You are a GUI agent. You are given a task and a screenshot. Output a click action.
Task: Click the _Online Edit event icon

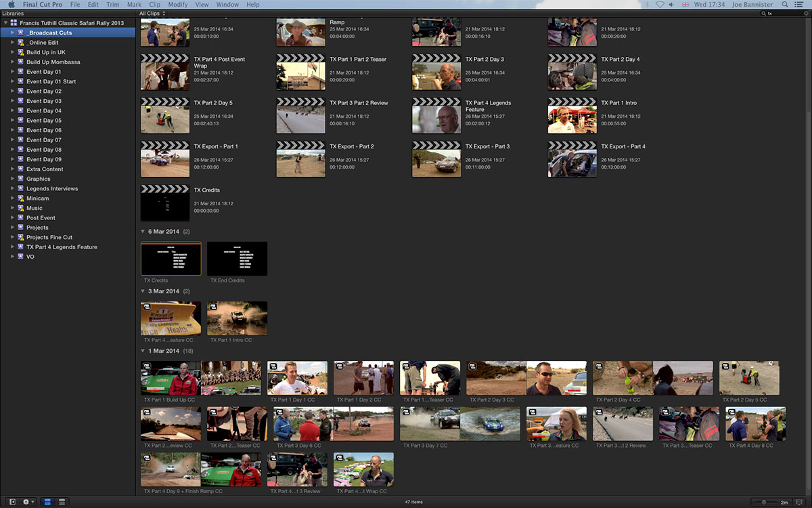click(x=21, y=43)
